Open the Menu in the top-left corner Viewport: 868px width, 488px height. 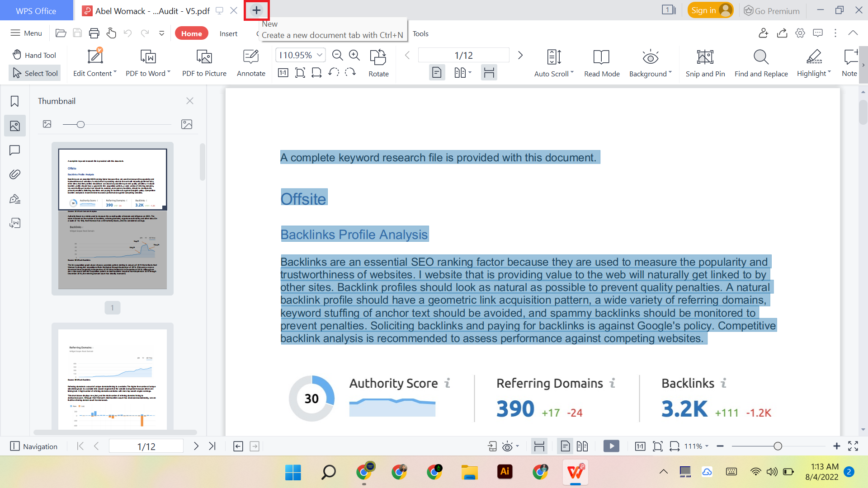coord(26,33)
